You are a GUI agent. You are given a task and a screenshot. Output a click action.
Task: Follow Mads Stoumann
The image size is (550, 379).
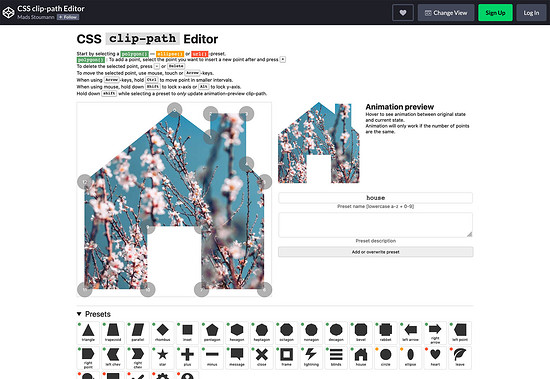tap(68, 17)
